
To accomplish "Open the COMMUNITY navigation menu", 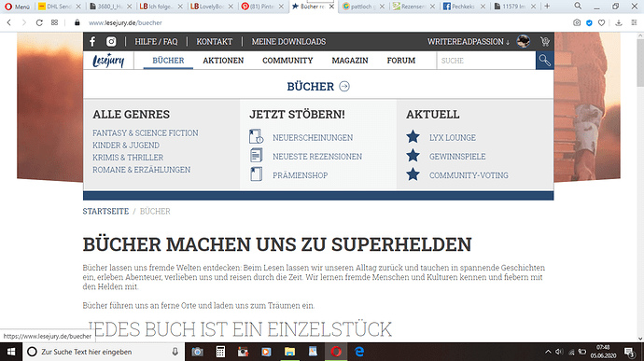I will (x=287, y=61).
